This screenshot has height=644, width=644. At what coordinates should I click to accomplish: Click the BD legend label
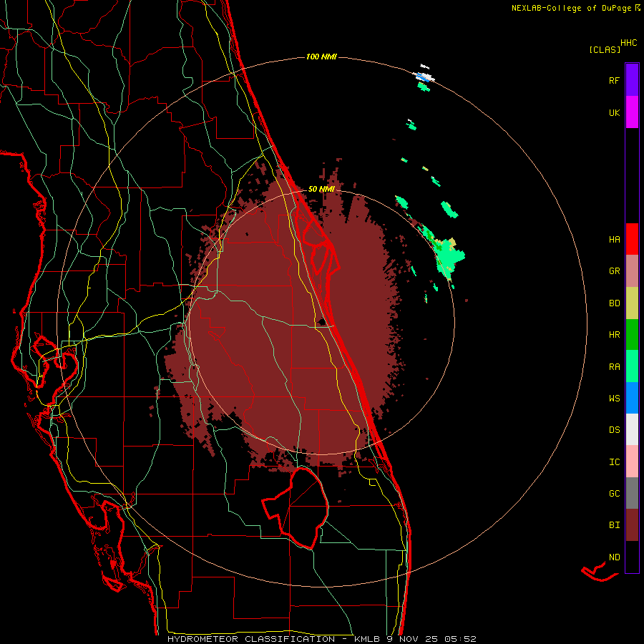(614, 303)
